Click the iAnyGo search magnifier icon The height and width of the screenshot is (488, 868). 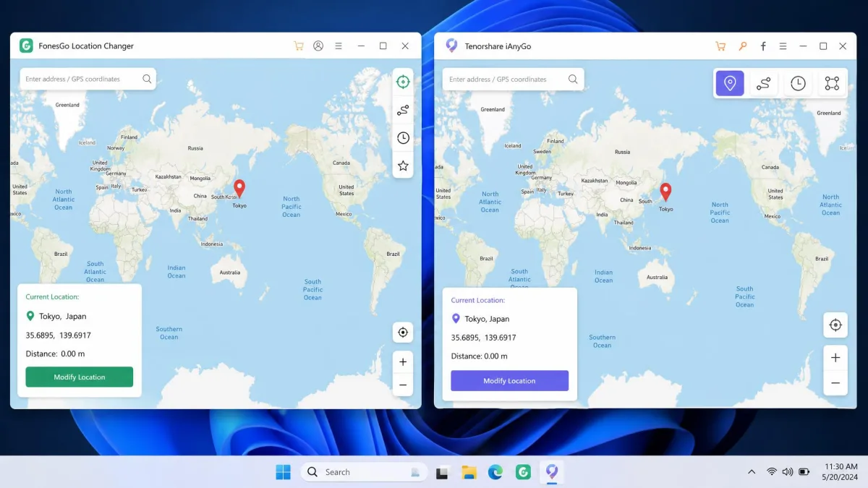pos(573,80)
